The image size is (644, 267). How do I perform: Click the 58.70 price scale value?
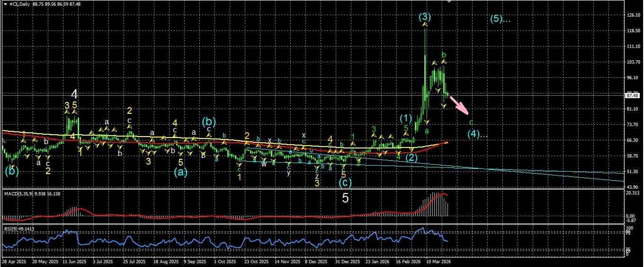pos(632,156)
